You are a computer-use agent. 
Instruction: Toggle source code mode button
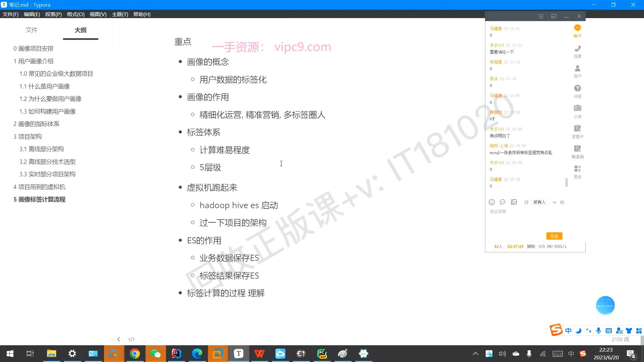click(x=131, y=339)
